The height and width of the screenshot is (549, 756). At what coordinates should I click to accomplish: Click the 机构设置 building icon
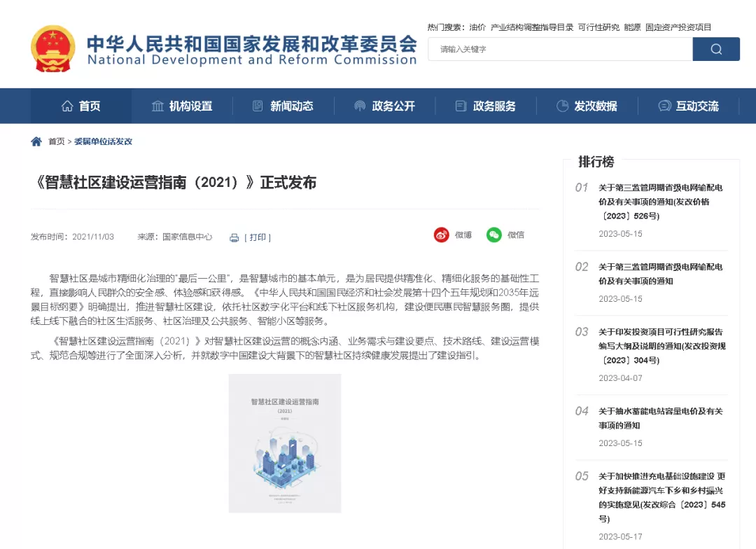click(157, 106)
